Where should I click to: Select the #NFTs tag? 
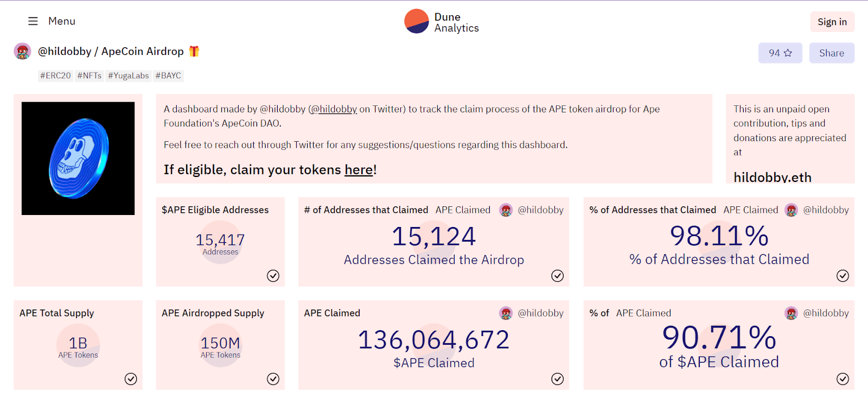pos(90,75)
